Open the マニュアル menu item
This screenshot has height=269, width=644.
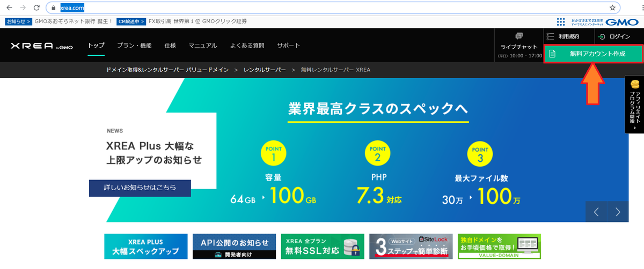[x=203, y=46]
